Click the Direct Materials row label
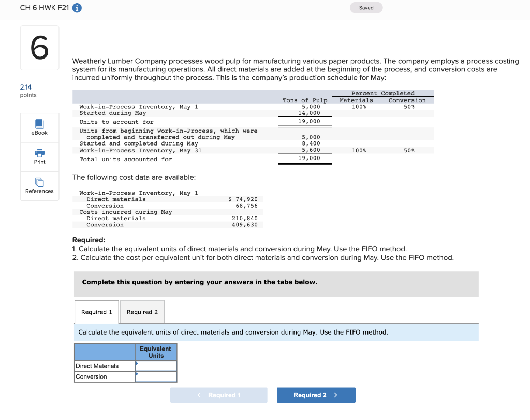 105,366
